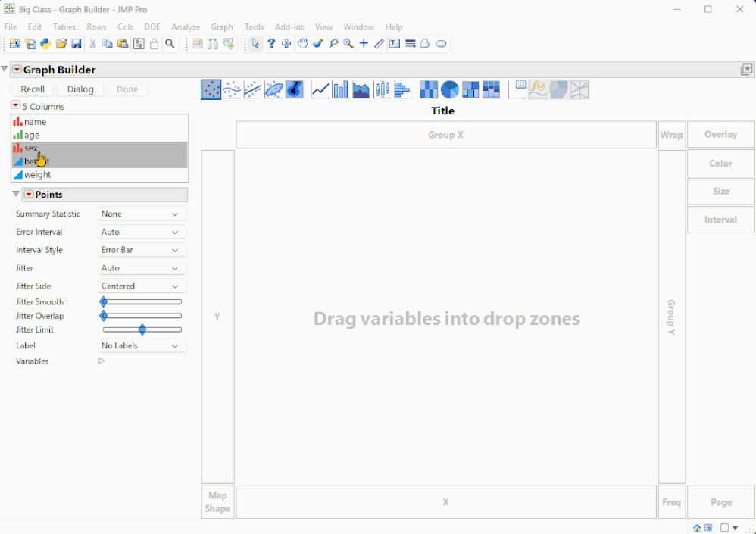Open the Jitter Side dropdown
This screenshot has width=756, height=534.
(x=142, y=286)
